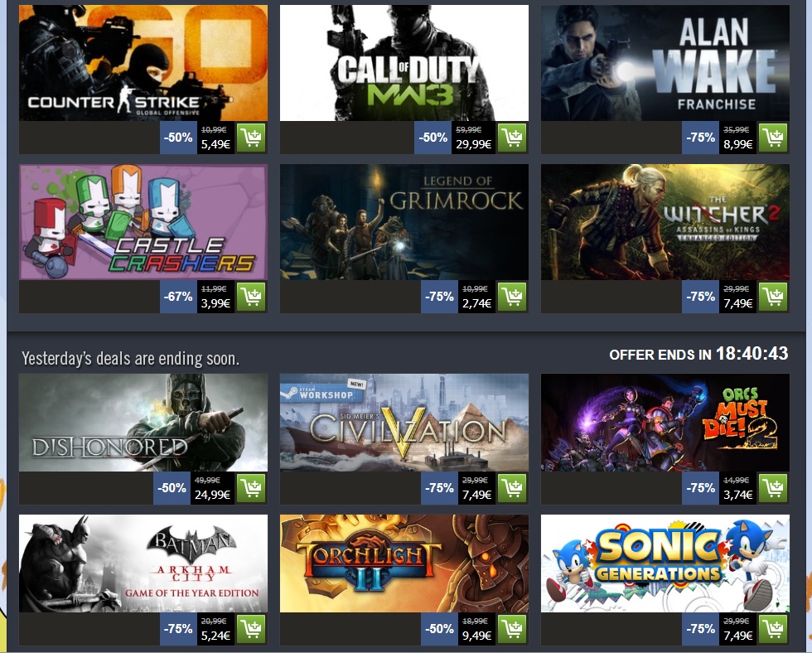The height and width of the screenshot is (653, 812).
Task: Click the Legend of Grimrock cart icon
Action: coord(512,297)
